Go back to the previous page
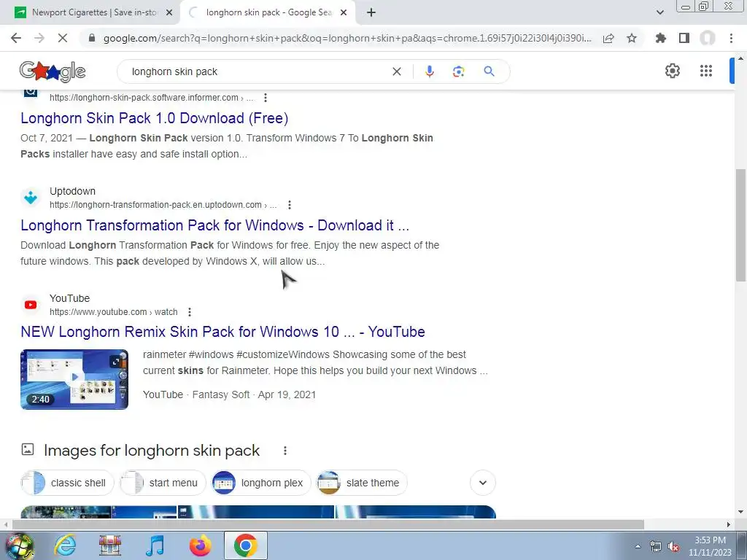This screenshot has height=560, width=747. 16,38
